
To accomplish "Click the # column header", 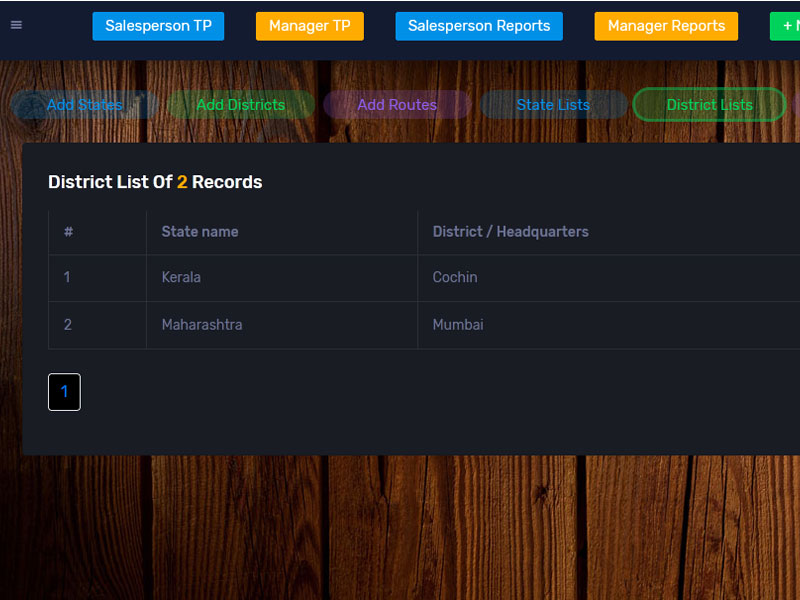I will pyautogui.click(x=68, y=232).
